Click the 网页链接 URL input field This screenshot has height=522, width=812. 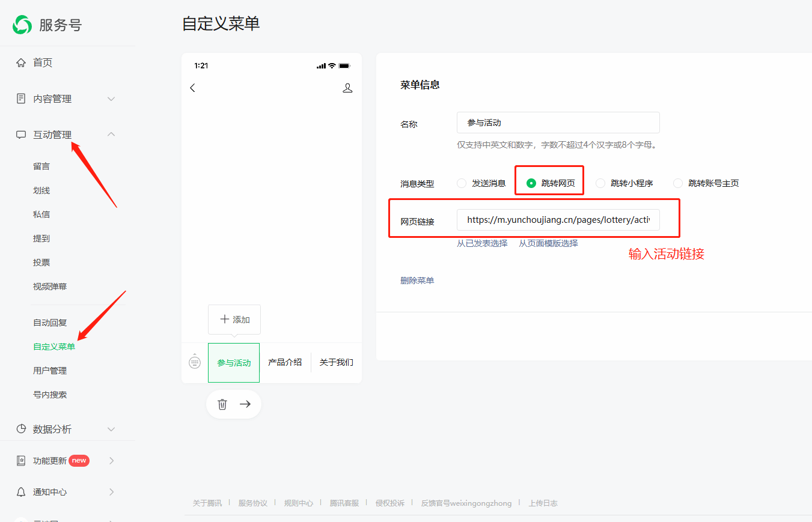[558, 220]
